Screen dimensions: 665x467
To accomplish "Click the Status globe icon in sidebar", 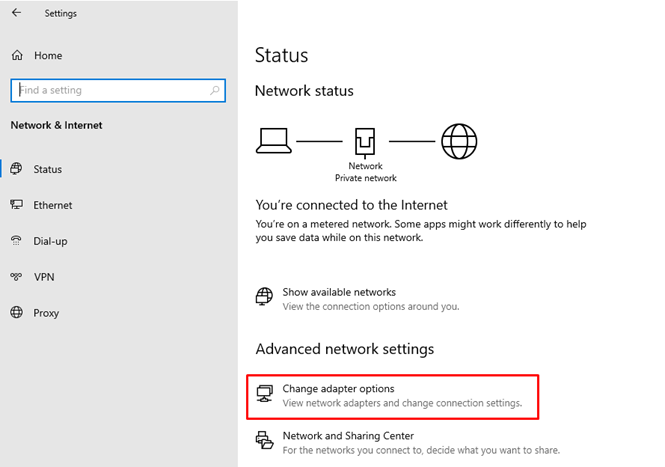I will click(17, 169).
